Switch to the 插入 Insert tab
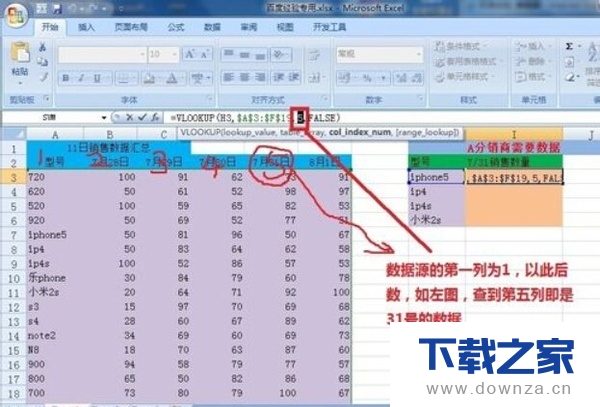This screenshot has height=407, width=600. pyautogui.click(x=86, y=27)
